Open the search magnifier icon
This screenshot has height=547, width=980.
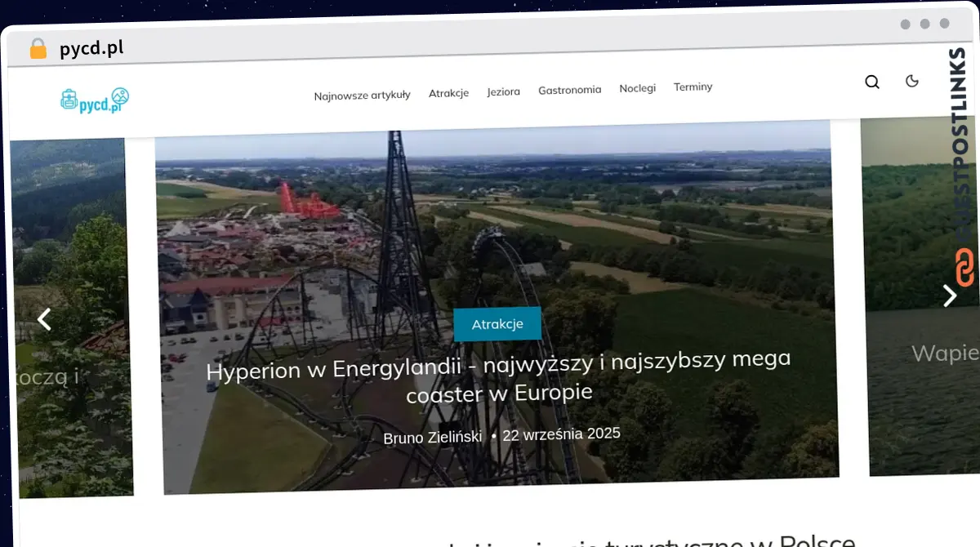coord(872,82)
